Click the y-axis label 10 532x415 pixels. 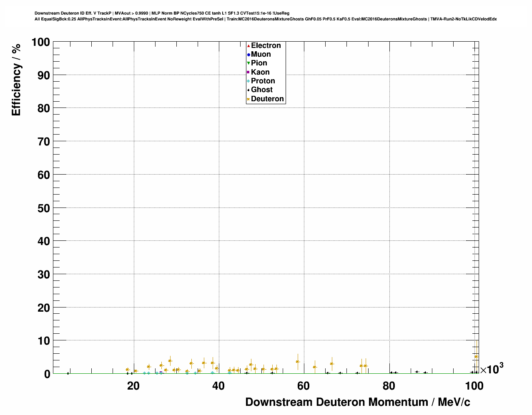tap(44, 341)
